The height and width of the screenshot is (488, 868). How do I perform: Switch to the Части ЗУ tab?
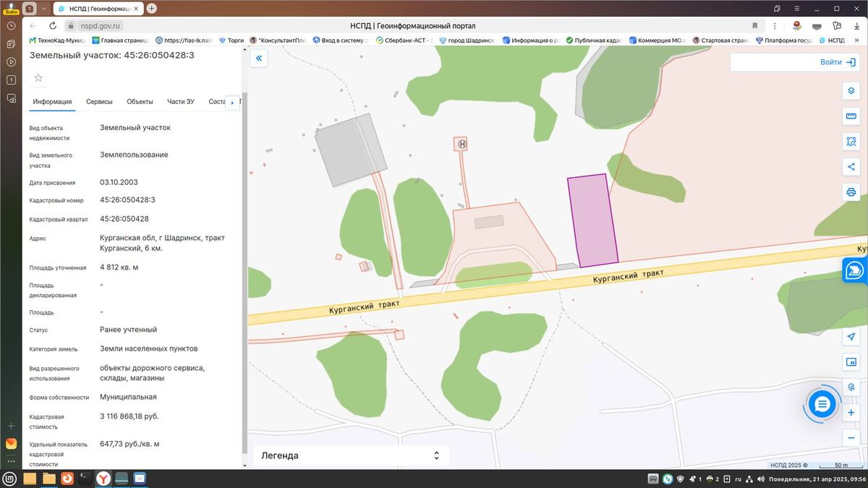(x=180, y=102)
